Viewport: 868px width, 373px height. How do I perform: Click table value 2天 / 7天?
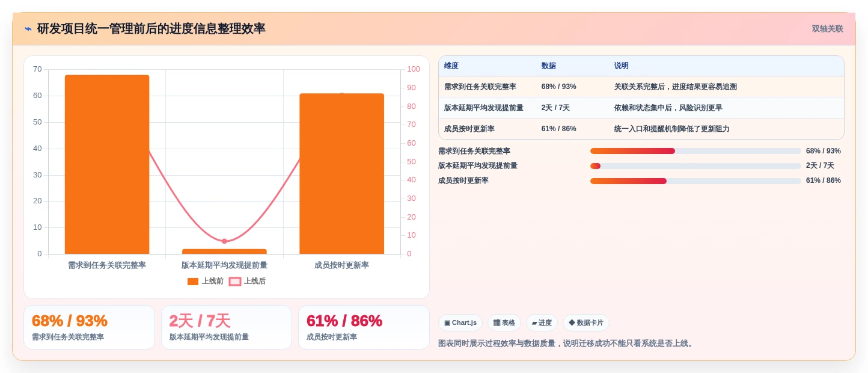[x=556, y=108]
